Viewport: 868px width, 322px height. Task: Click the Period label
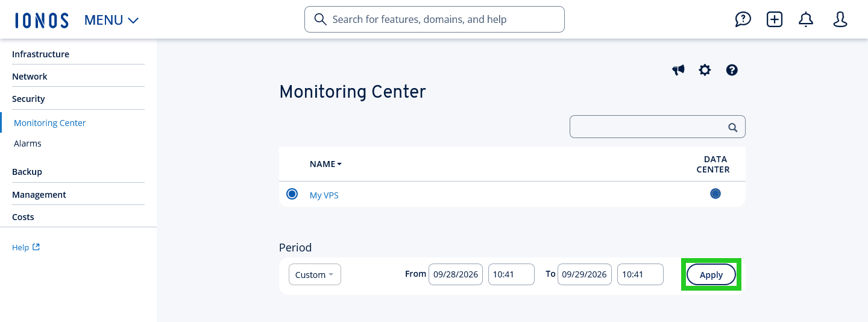pyautogui.click(x=295, y=247)
